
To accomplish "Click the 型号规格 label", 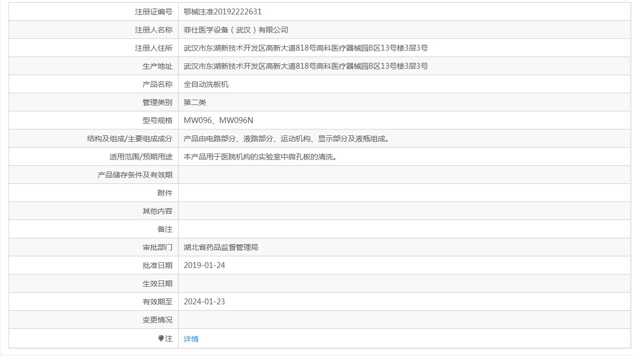I will [157, 120].
